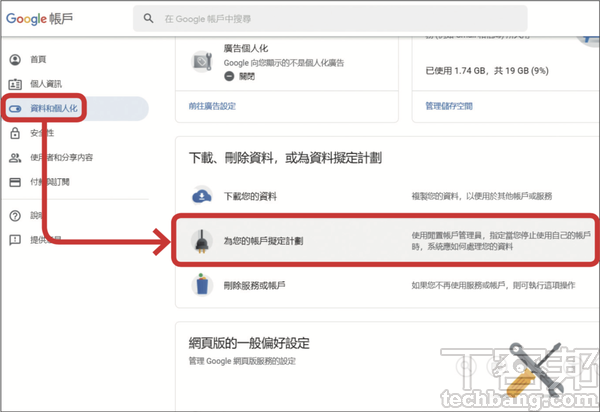The height and width of the screenshot is (412, 600).
Task: Open the 前往廣告設定 link
Action: [x=212, y=106]
